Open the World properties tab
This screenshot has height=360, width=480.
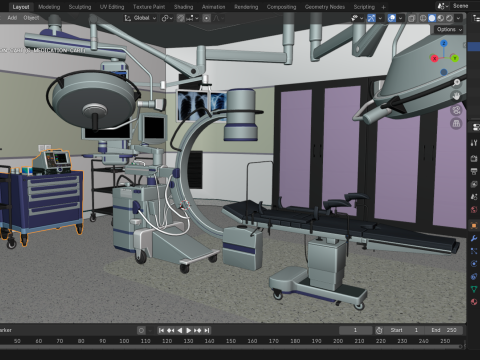pos(474,210)
